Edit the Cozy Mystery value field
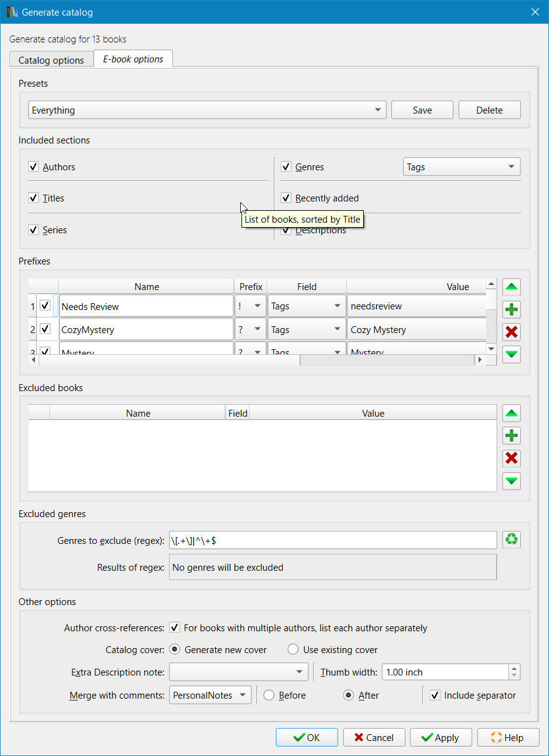549x756 pixels. point(416,329)
